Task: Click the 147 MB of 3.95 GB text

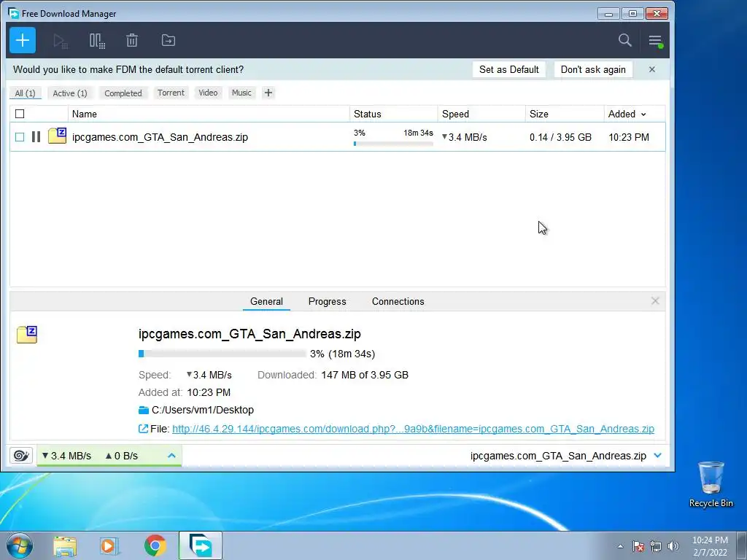Action: (365, 375)
